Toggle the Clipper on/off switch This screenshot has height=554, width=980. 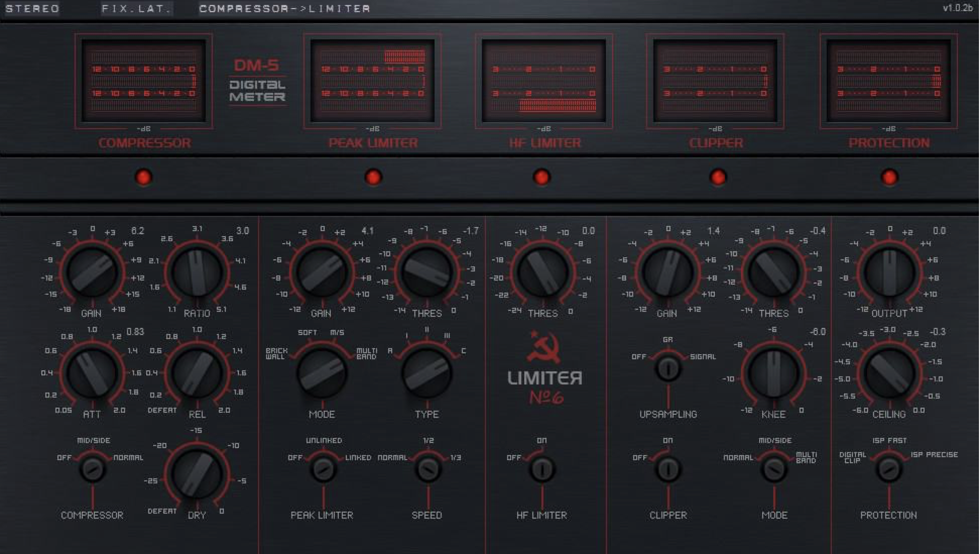(668, 469)
